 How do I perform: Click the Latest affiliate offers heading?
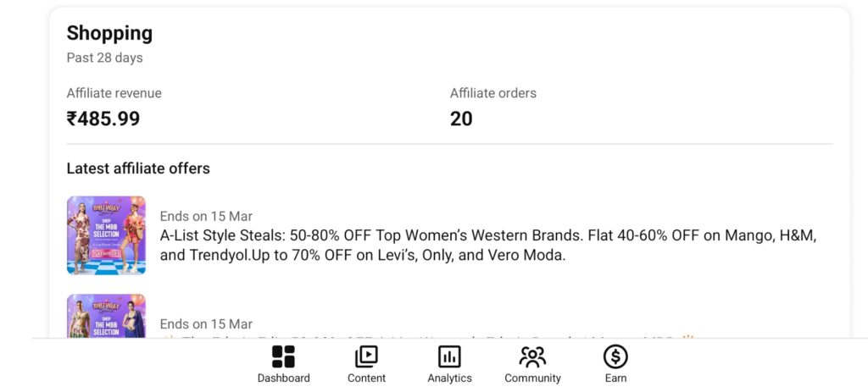[x=138, y=168]
